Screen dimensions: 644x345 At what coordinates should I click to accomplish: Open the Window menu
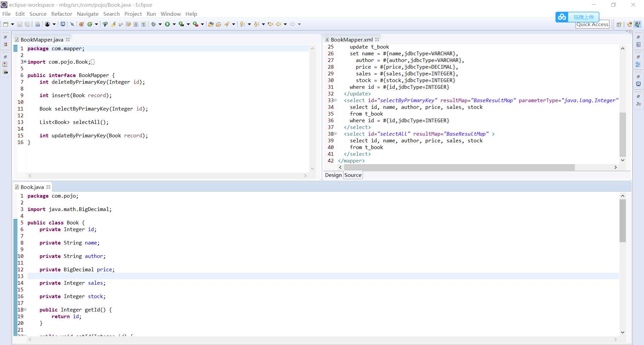coord(170,14)
